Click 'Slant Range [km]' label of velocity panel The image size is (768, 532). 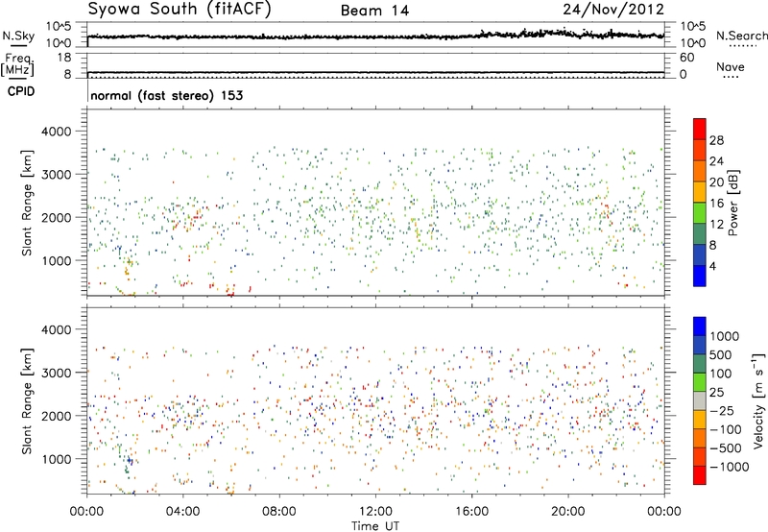[x=27, y=400]
